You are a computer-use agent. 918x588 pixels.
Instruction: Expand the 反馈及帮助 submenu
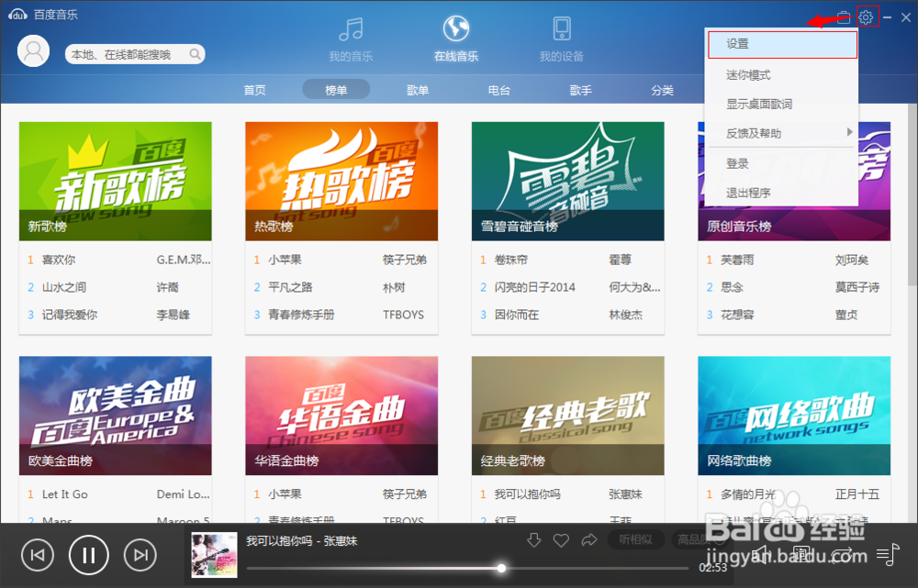point(783,133)
